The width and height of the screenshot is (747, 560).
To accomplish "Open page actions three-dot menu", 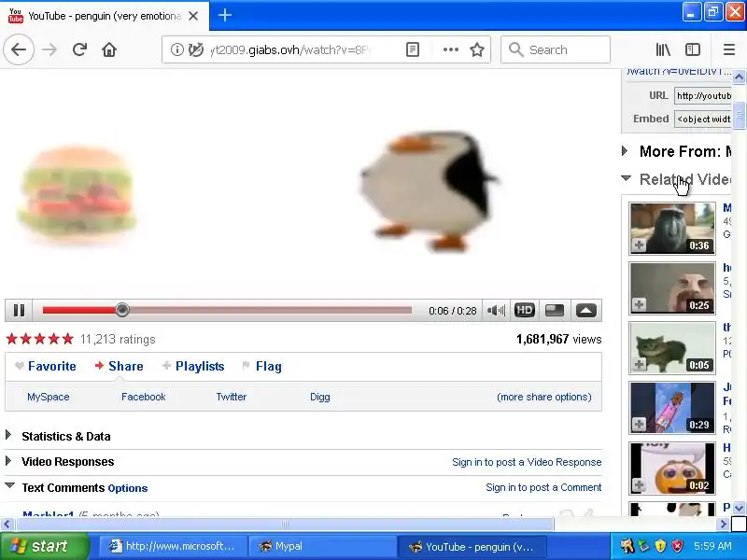I will 451,49.
